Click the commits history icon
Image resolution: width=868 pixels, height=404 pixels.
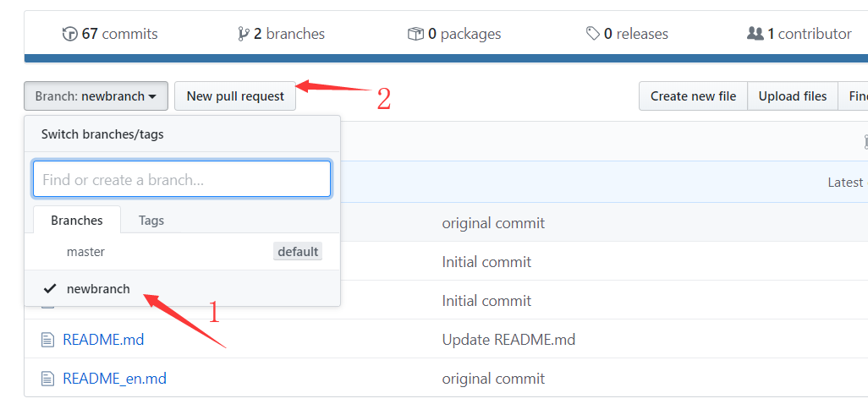[x=69, y=34]
